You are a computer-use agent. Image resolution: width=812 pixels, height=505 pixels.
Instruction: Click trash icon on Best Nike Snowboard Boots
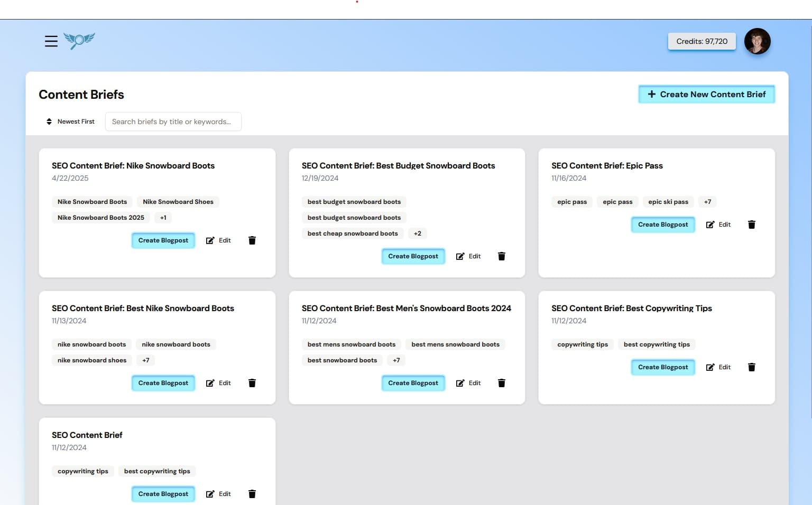[x=252, y=383]
